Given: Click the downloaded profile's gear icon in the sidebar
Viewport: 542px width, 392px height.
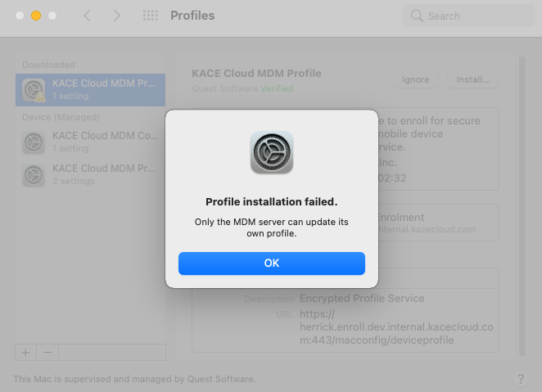Looking at the screenshot, I should pos(34,89).
